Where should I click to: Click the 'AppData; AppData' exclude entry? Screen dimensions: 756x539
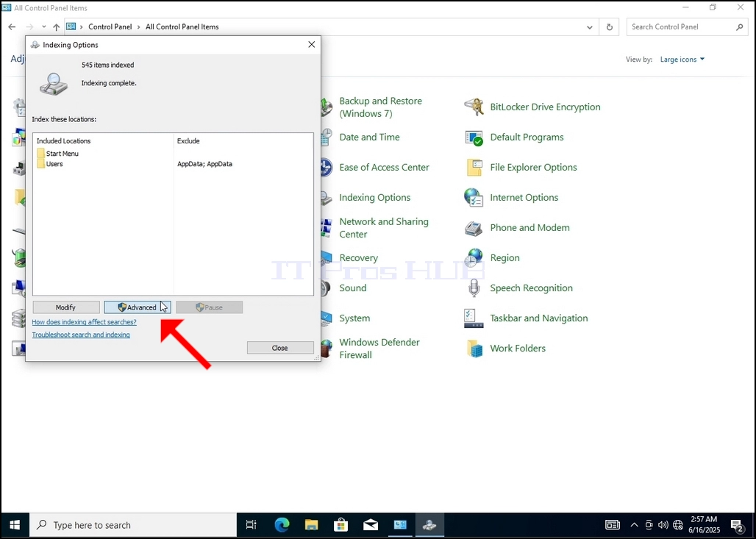[205, 164]
